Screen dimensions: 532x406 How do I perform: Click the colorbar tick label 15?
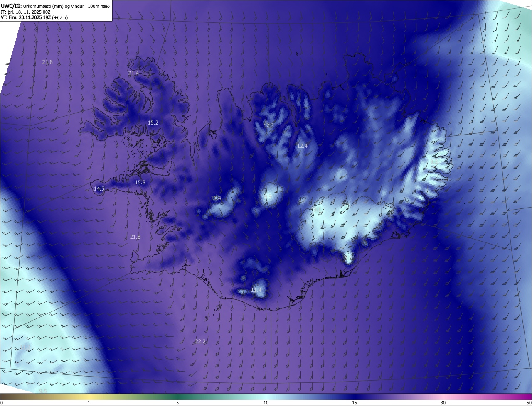point(355,403)
